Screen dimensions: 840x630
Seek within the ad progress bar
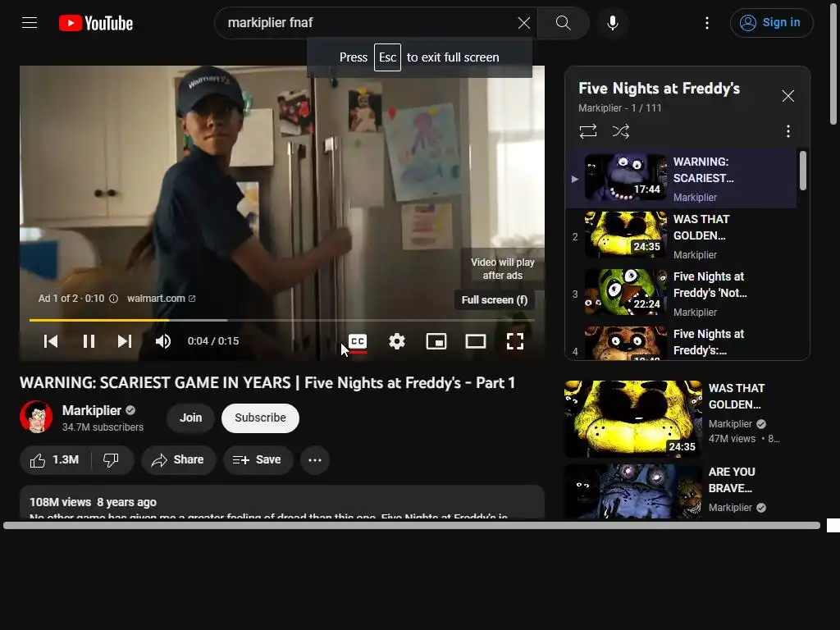(x=282, y=320)
